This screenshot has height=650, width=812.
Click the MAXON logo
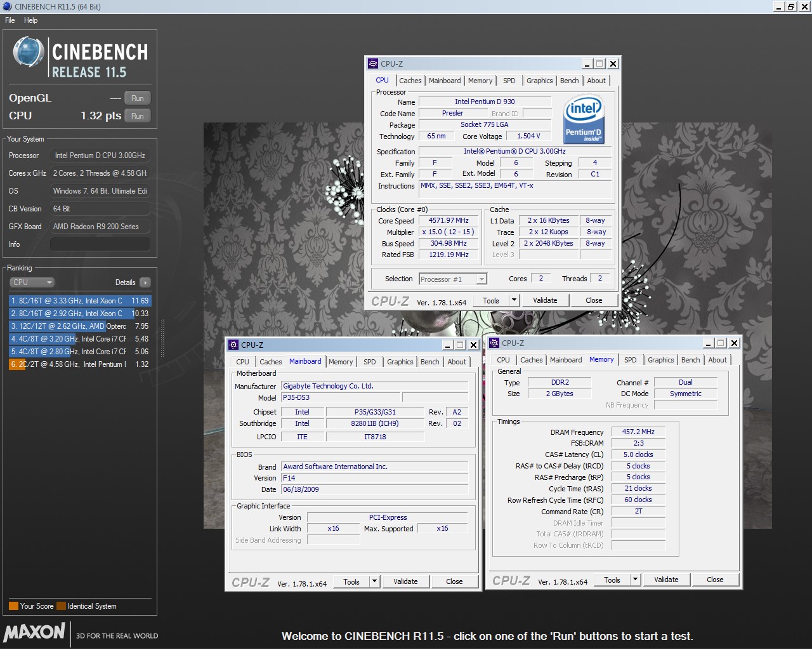[x=34, y=632]
